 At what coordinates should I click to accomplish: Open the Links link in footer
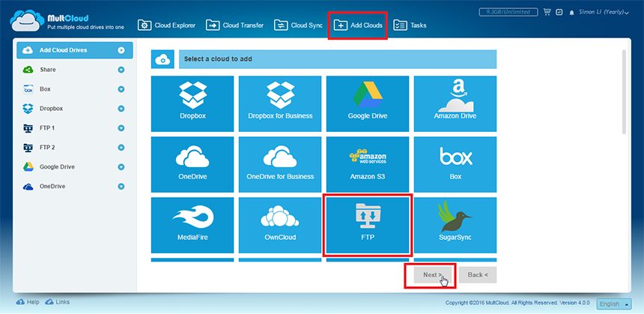tap(57, 302)
